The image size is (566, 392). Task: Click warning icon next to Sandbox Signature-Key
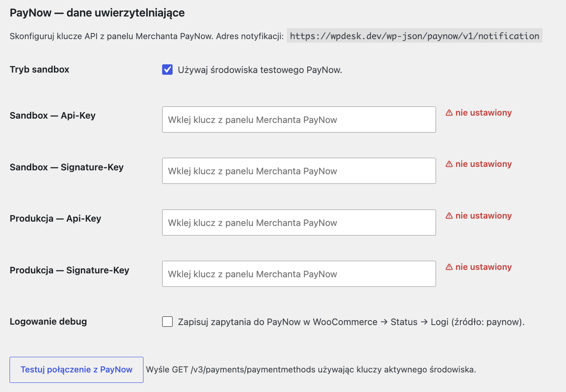(449, 164)
